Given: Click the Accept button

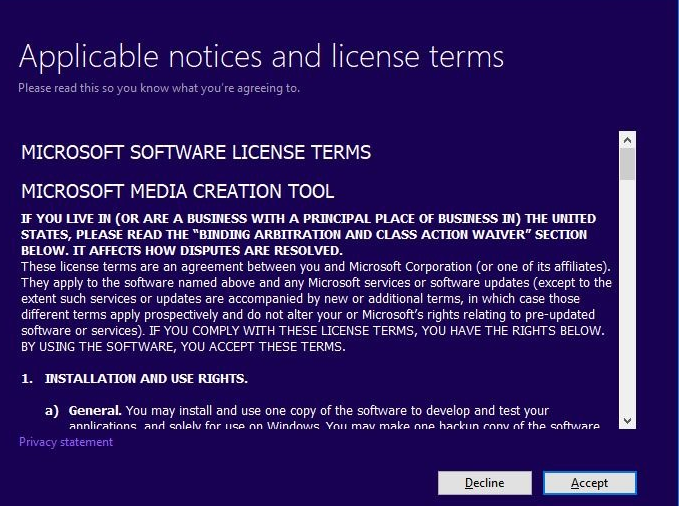Looking at the screenshot, I should pyautogui.click(x=589, y=483).
